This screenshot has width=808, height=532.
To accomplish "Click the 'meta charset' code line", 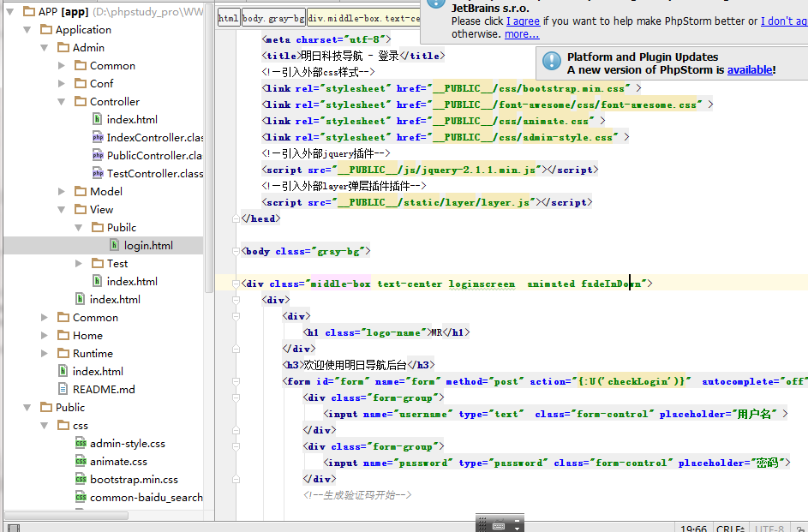I will pyautogui.click(x=326, y=39).
